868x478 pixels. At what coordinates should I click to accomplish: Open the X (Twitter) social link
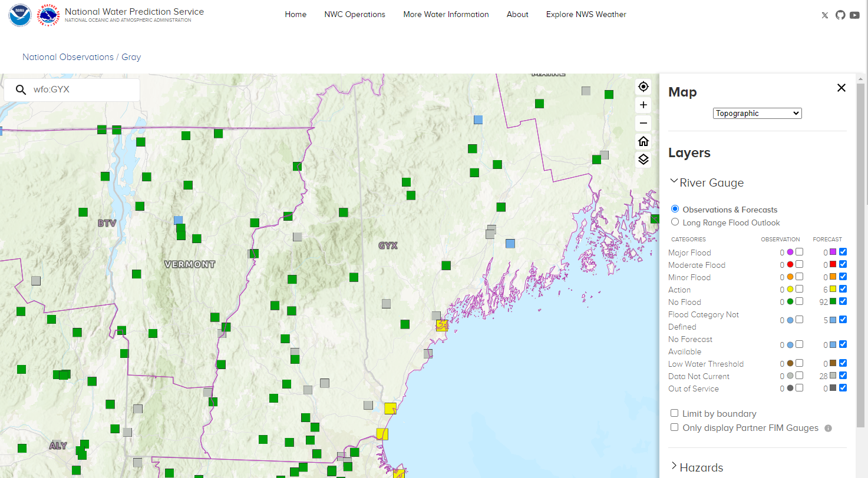pos(825,15)
